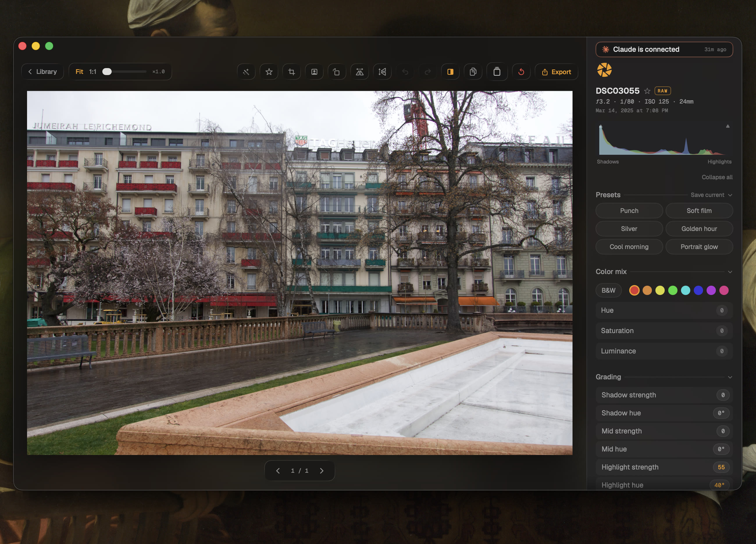The height and width of the screenshot is (544, 756).
Task: Export the photo
Action: [x=556, y=72]
